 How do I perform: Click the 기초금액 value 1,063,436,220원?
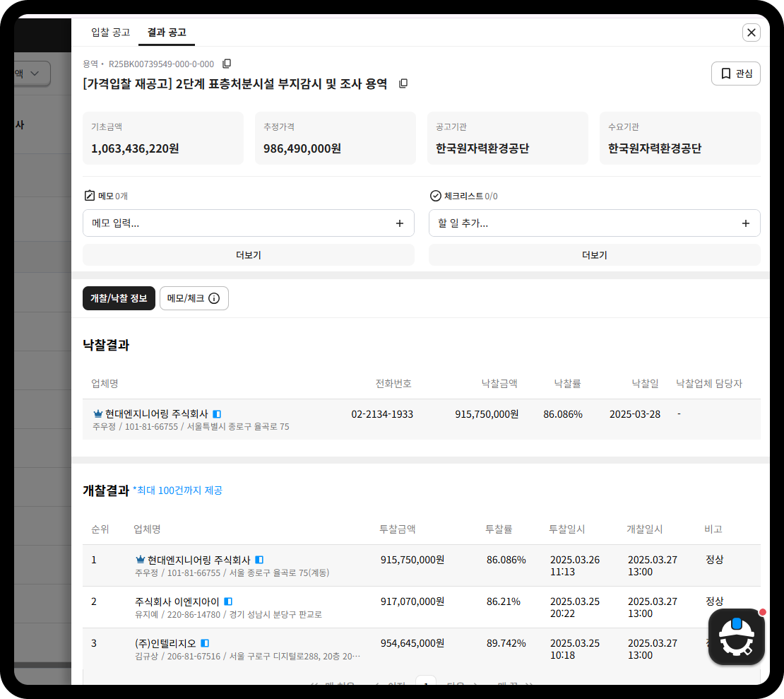pos(135,148)
